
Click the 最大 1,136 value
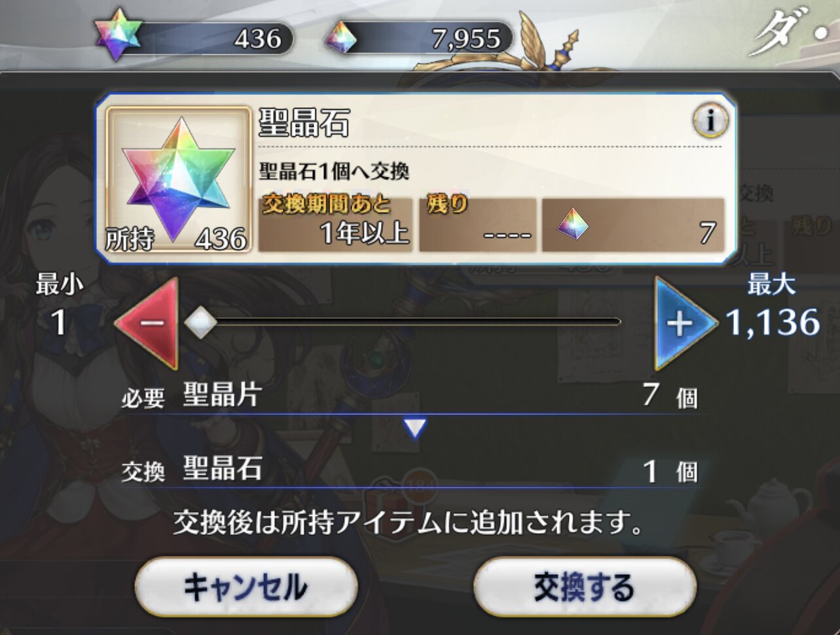(x=773, y=321)
